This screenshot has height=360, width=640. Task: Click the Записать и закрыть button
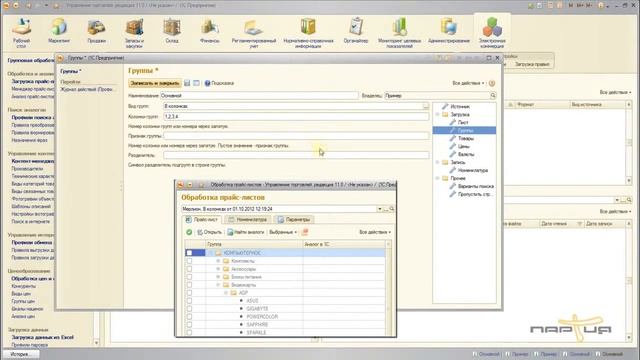[x=155, y=83]
